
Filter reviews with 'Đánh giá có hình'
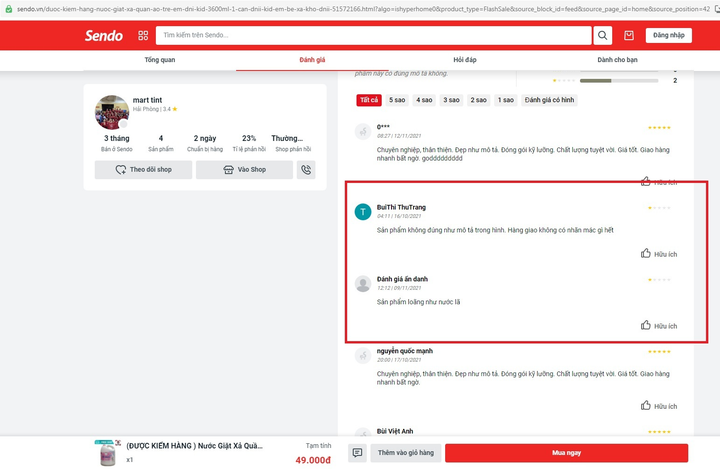(551, 100)
